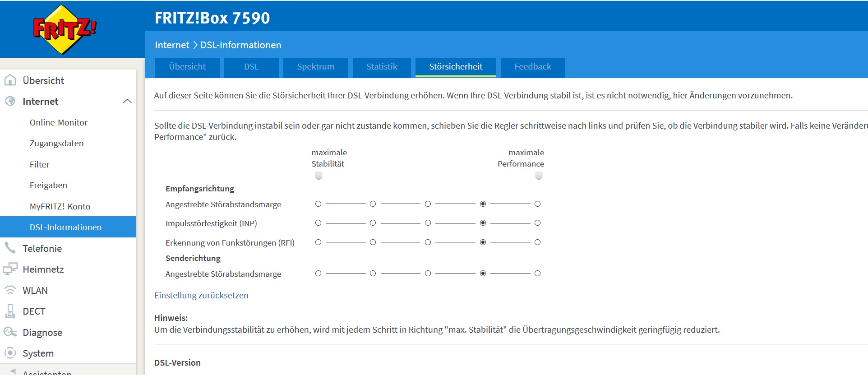The image size is (868, 390).
Task: Set Impulsstörfestigkeit (INP) to maximale Performance
Action: pyautogui.click(x=537, y=223)
